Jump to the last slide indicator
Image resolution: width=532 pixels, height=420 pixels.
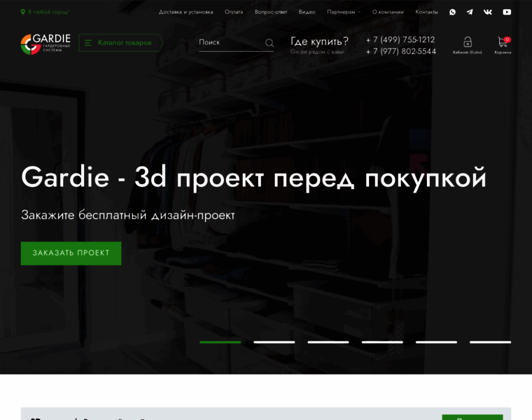490,342
